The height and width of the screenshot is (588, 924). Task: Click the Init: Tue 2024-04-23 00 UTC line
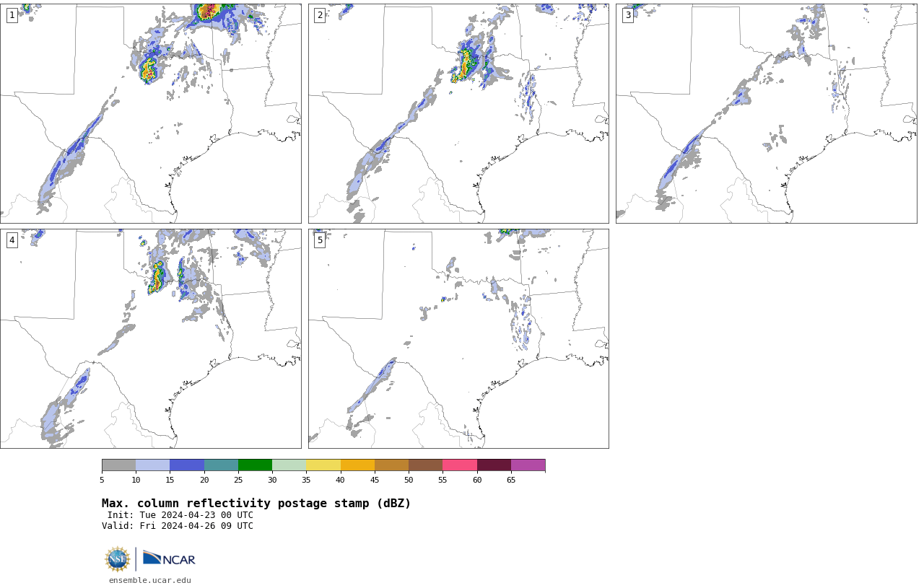click(180, 515)
